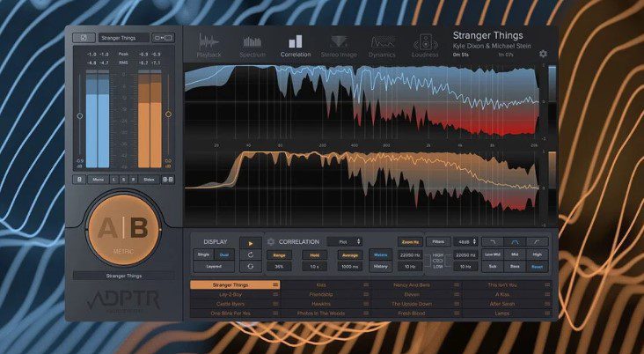This screenshot has width=644, height=354.
Task: Click the Sub band button
Action: point(492,267)
